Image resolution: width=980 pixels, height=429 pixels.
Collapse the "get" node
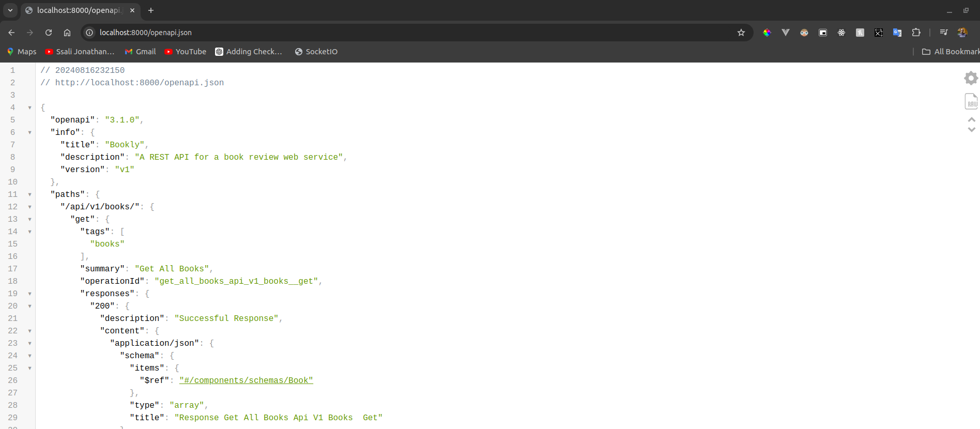29,219
